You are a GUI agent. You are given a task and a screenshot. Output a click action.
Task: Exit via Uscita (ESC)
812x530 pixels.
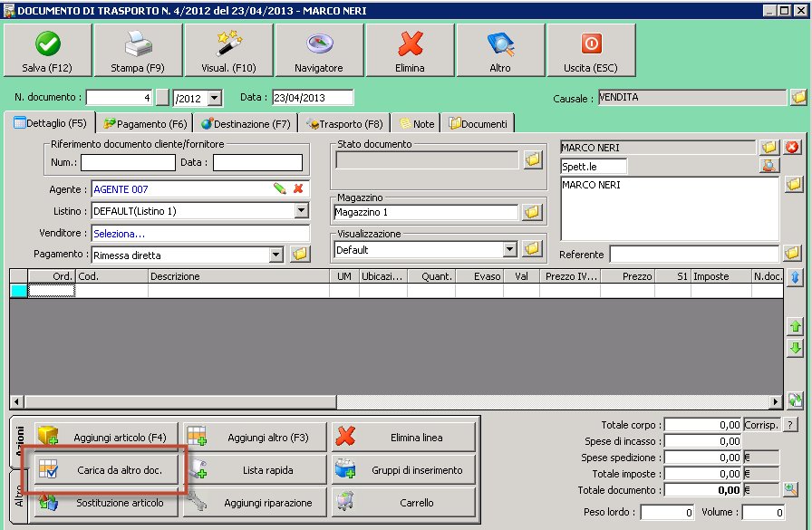[x=592, y=50]
